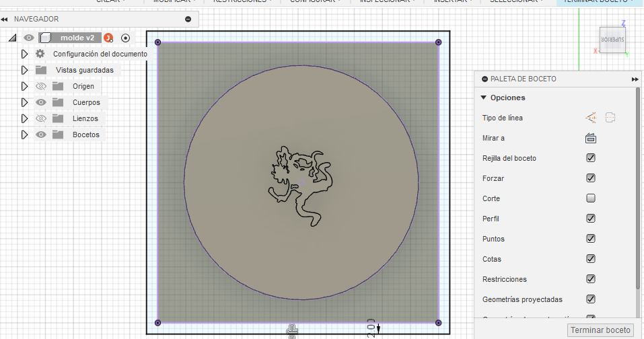Screen dimensions: 644x339
Task: Expand the Origen node
Action: click(24, 86)
